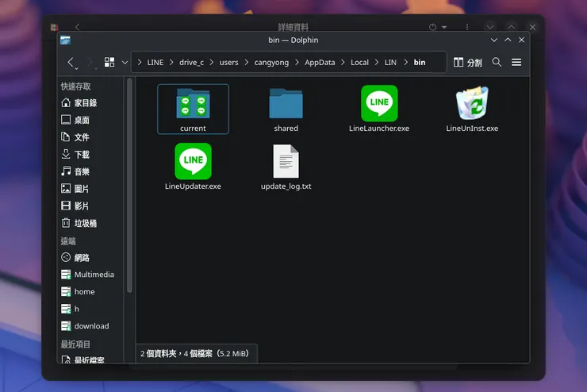Open Multimedia in the remote places list

pyautogui.click(x=94, y=275)
